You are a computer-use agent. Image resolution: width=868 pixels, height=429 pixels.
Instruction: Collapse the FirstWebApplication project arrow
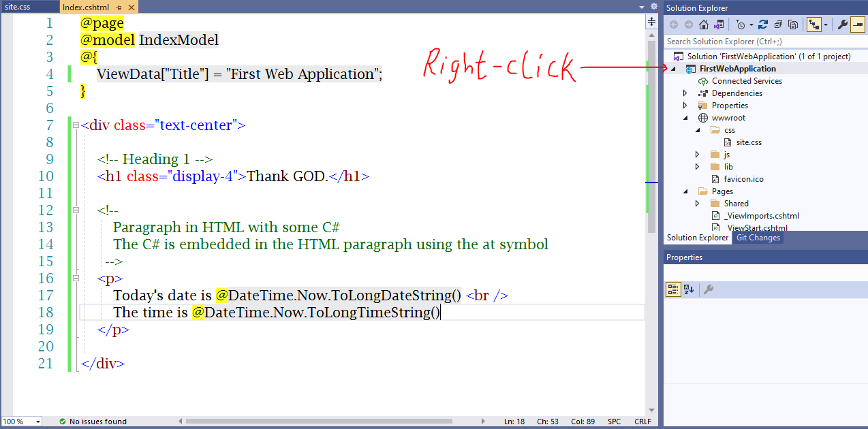click(674, 69)
